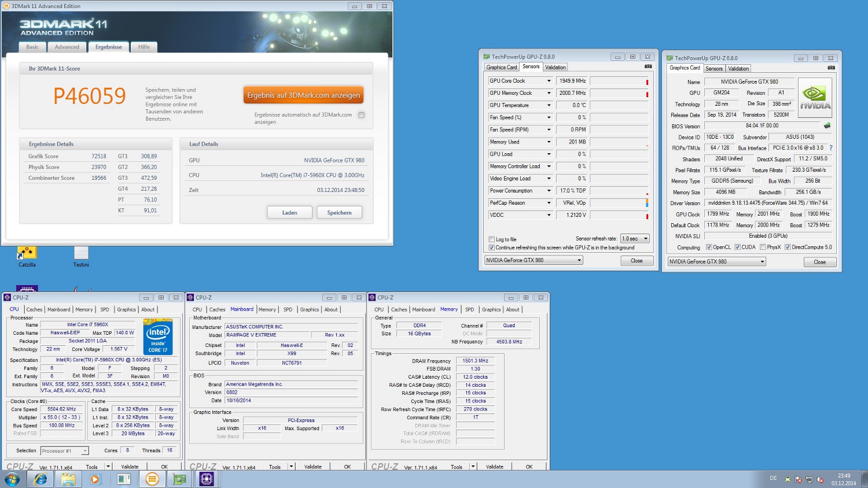The image size is (868, 488).
Task: Select the Testini desktop icon
Action: [x=81, y=257]
